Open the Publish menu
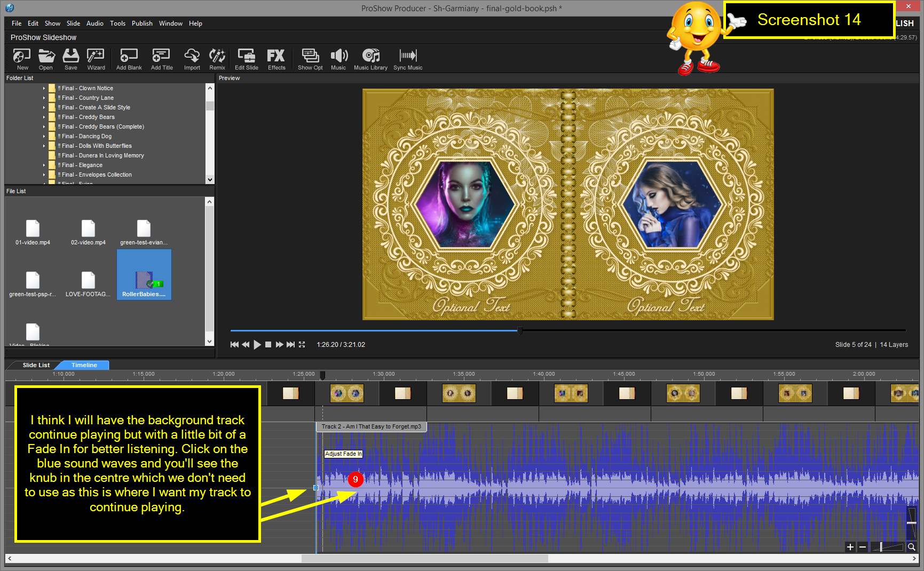The image size is (924, 571). click(142, 23)
